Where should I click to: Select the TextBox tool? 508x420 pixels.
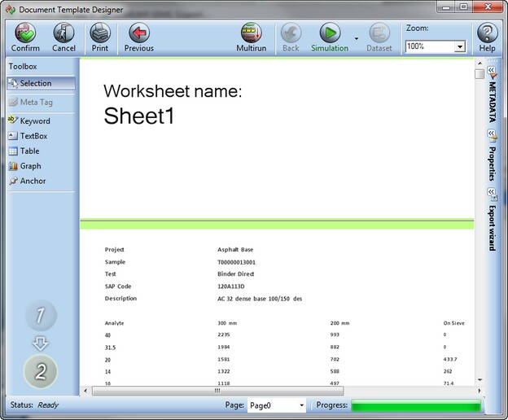(28, 136)
